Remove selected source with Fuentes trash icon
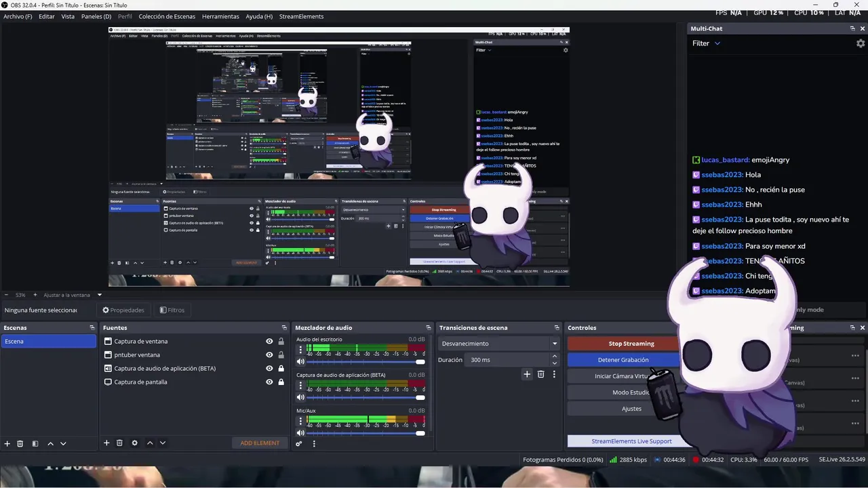 pyautogui.click(x=119, y=443)
